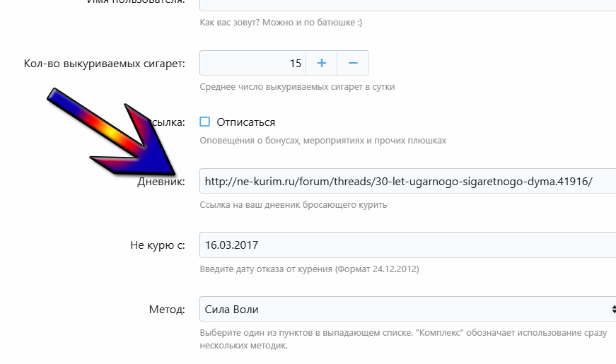This screenshot has height=364, width=616.
Task: Decrease cigarette count with the minus button
Action: point(353,63)
